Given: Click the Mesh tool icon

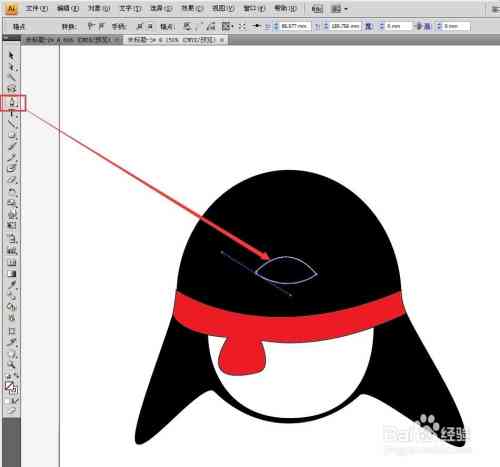Looking at the screenshot, I should point(12,263).
